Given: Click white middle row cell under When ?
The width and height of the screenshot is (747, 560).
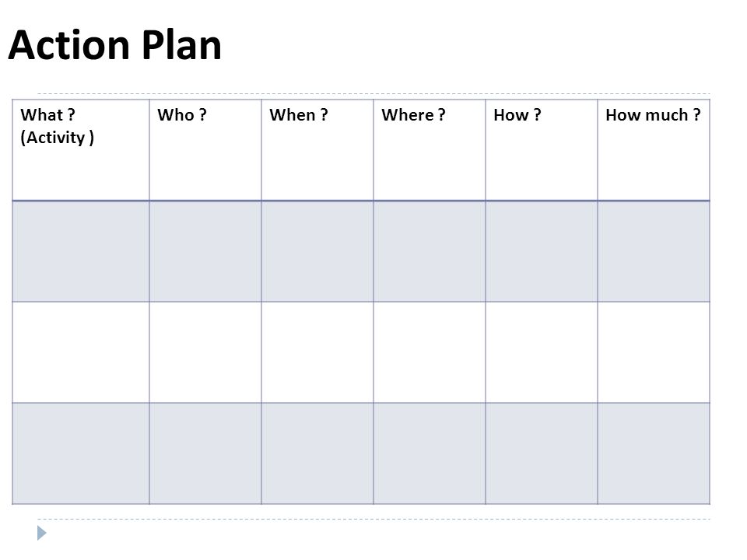Looking at the screenshot, I should tap(317, 352).
